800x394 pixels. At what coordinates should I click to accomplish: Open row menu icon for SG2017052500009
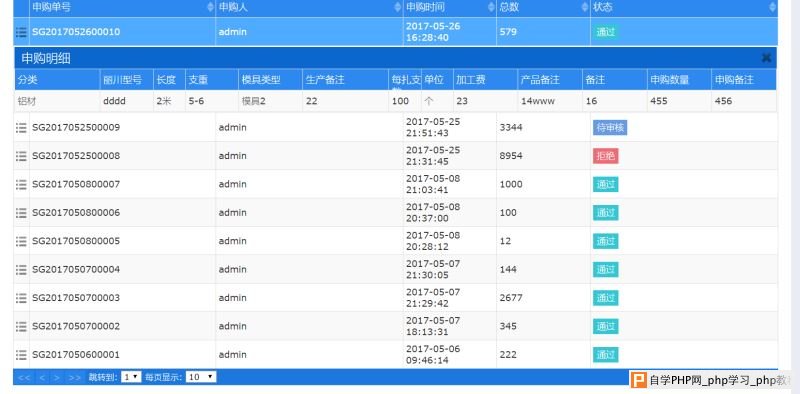(21, 128)
